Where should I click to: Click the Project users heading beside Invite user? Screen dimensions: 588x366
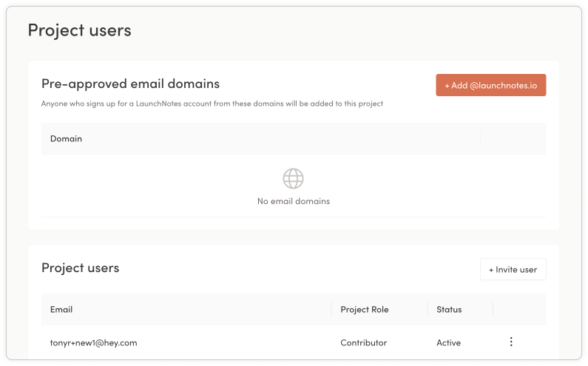click(80, 268)
